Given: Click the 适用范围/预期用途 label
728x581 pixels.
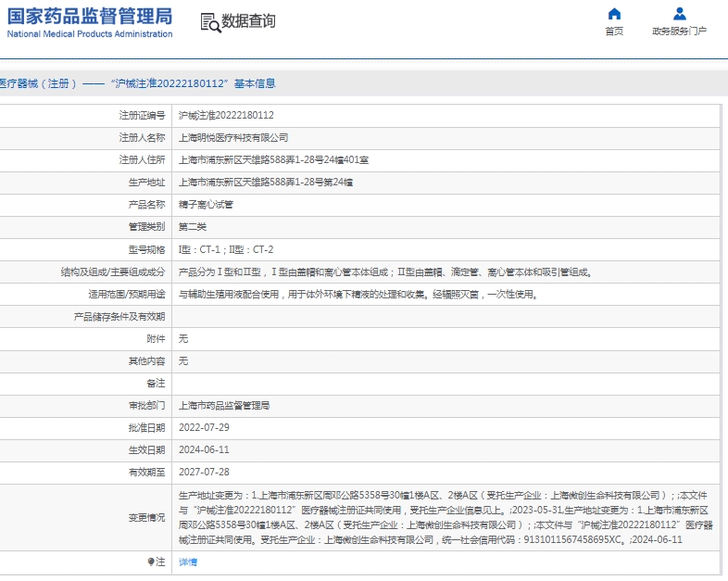Looking at the screenshot, I should click(x=127, y=295).
